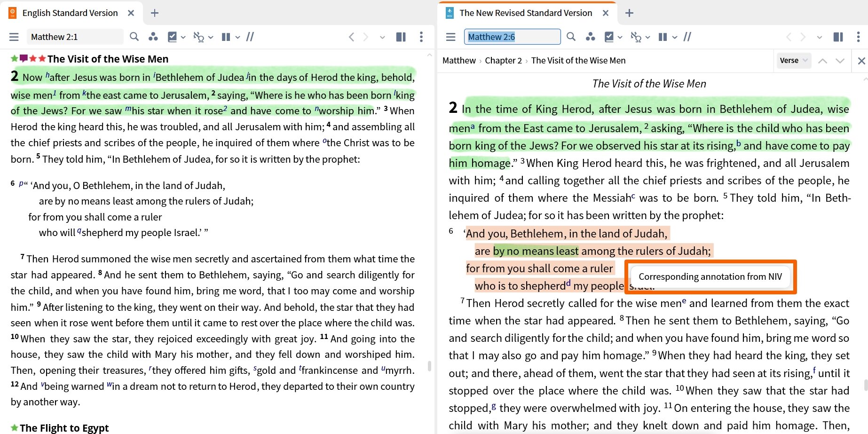Screen dimensions: 868x434
Task: Open footnote b after 'rising' in NRSV verse 2
Action: pyautogui.click(x=739, y=144)
